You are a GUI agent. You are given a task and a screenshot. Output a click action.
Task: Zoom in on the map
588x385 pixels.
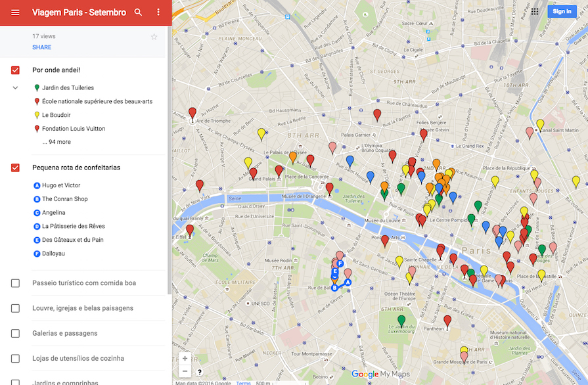click(x=185, y=358)
